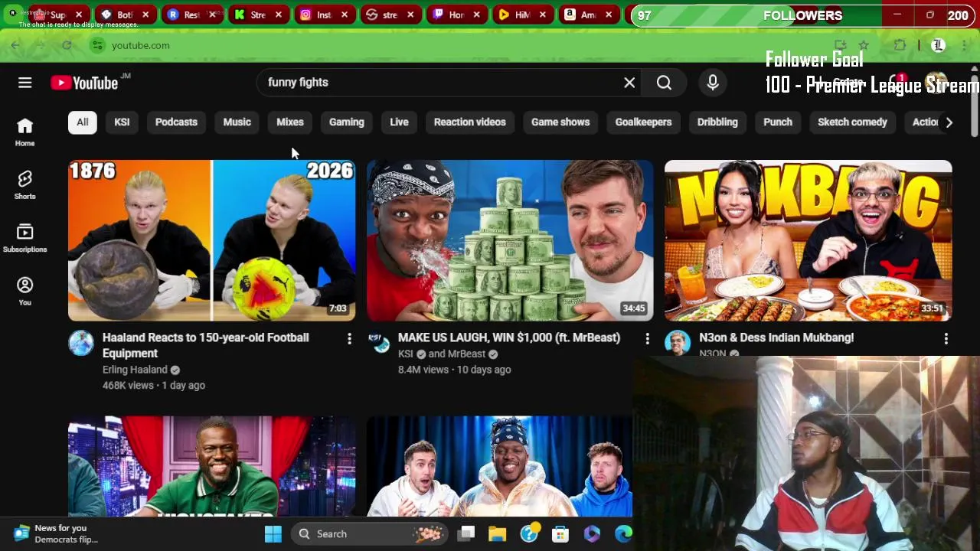This screenshot has height=551, width=980.
Task: Select the Music filter chip
Action: [237, 122]
